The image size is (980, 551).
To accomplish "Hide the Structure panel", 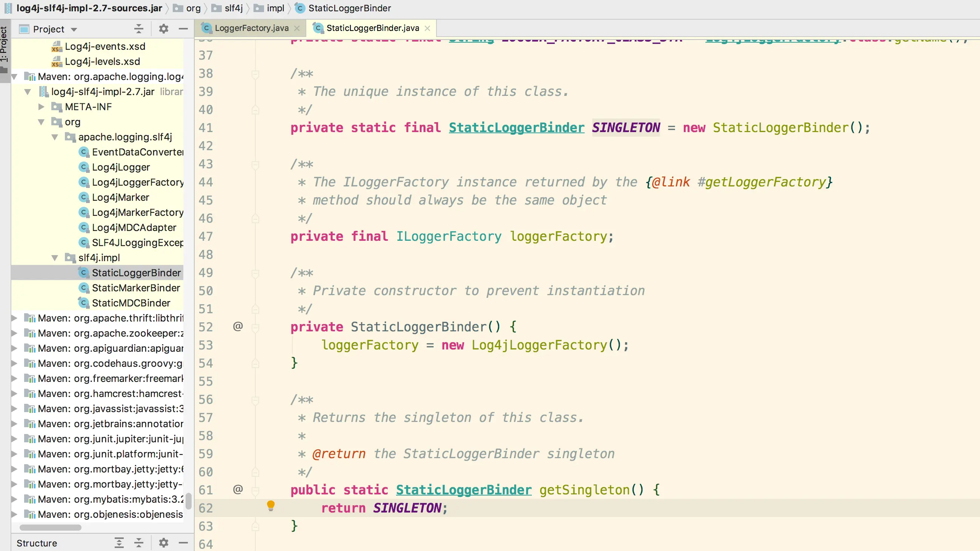I will point(183,543).
